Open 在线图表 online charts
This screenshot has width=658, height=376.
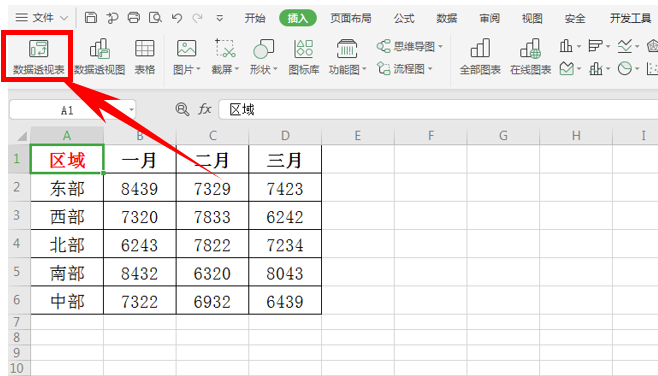point(530,57)
